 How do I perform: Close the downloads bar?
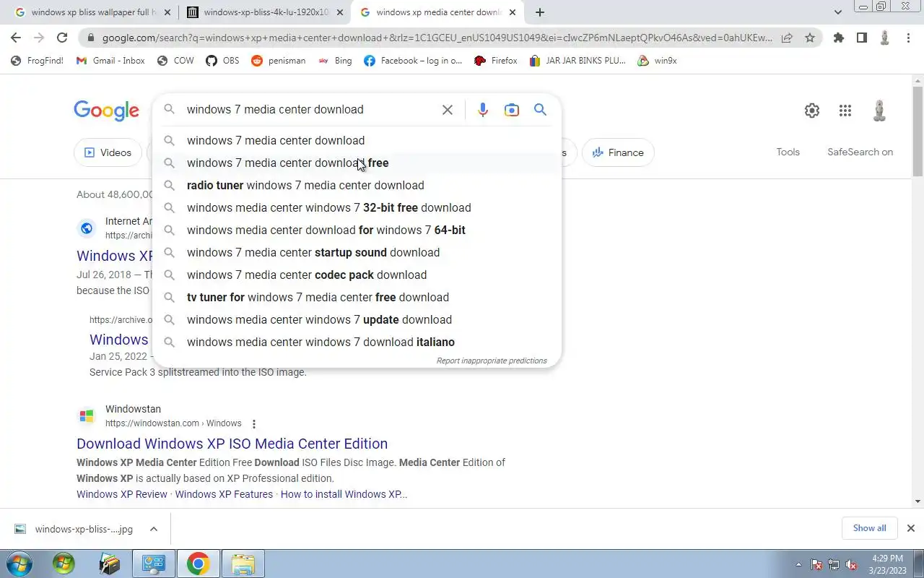click(910, 528)
